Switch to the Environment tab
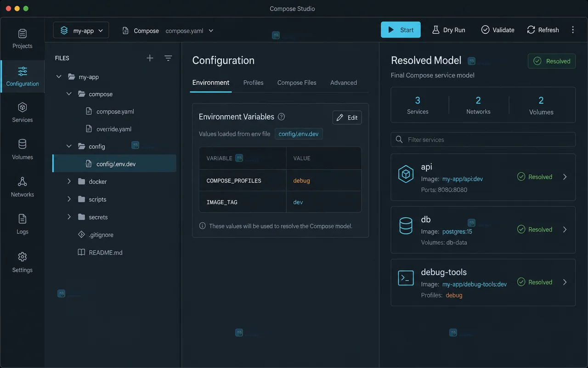Screen dimensions: 588x368 pyautogui.click(x=211, y=83)
